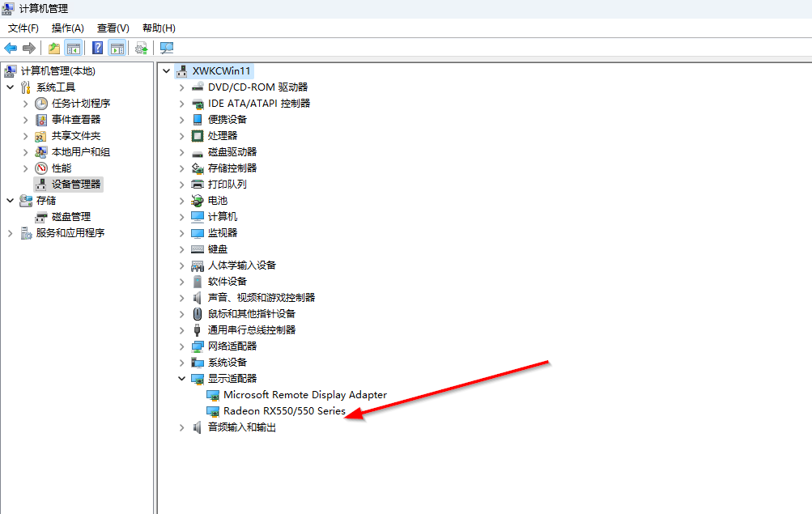
Task: Select 磁盘管理 in left tree
Action: click(x=71, y=217)
